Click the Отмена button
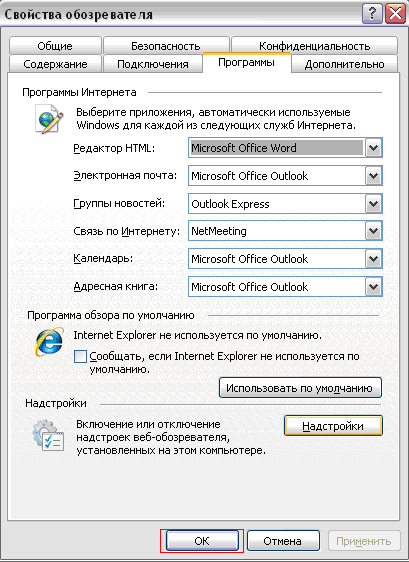Viewport: 409px width, 562px height. click(283, 541)
